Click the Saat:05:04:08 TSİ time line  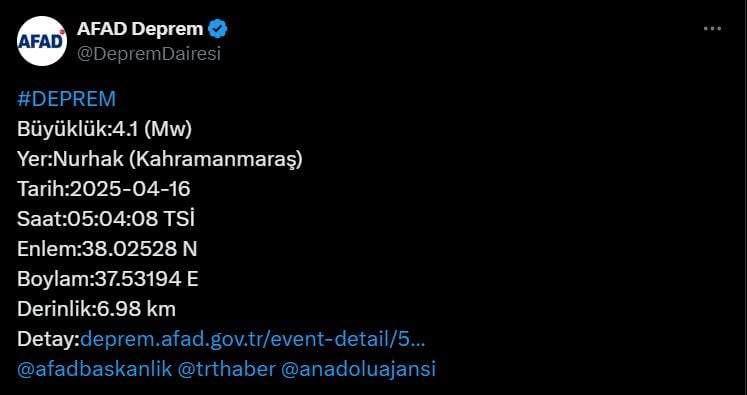click(x=106, y=219)
